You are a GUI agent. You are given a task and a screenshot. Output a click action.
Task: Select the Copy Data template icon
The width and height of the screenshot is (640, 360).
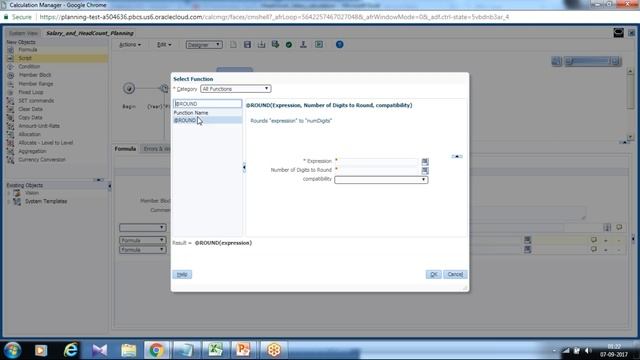pyautogui.click(x=11, y=118)
